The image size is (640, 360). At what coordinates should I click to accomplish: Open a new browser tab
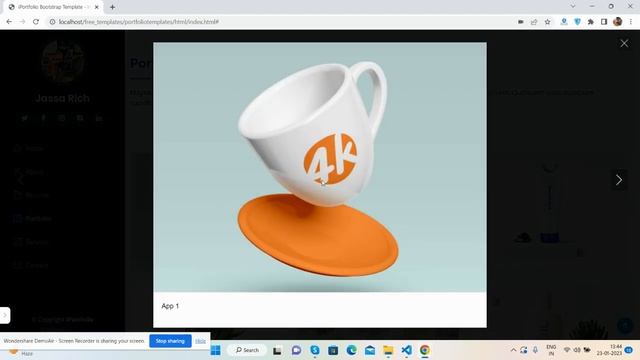(x=112, y=7)
